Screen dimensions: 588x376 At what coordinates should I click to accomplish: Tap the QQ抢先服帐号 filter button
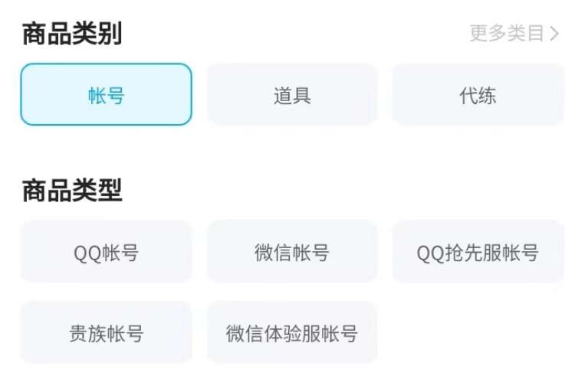point(478,252)
